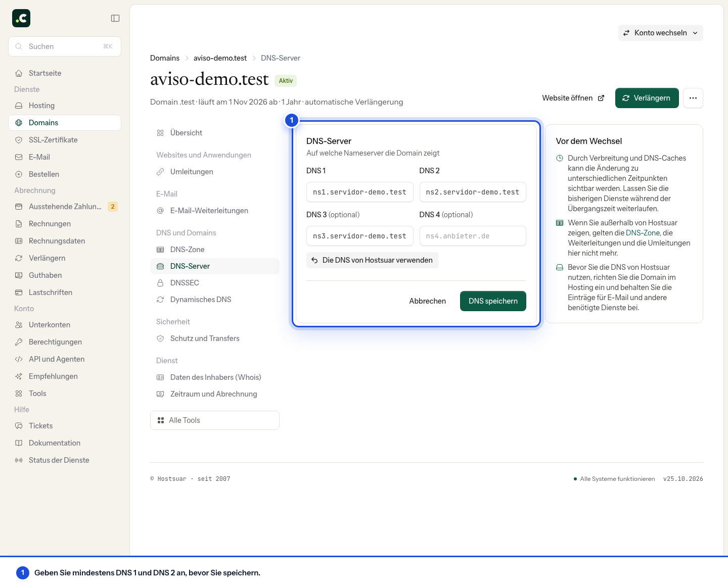Click the Dynamisches DNS refresh icon
The height and width of the screenshot is (588, 728).
click(x=160, y=300)
